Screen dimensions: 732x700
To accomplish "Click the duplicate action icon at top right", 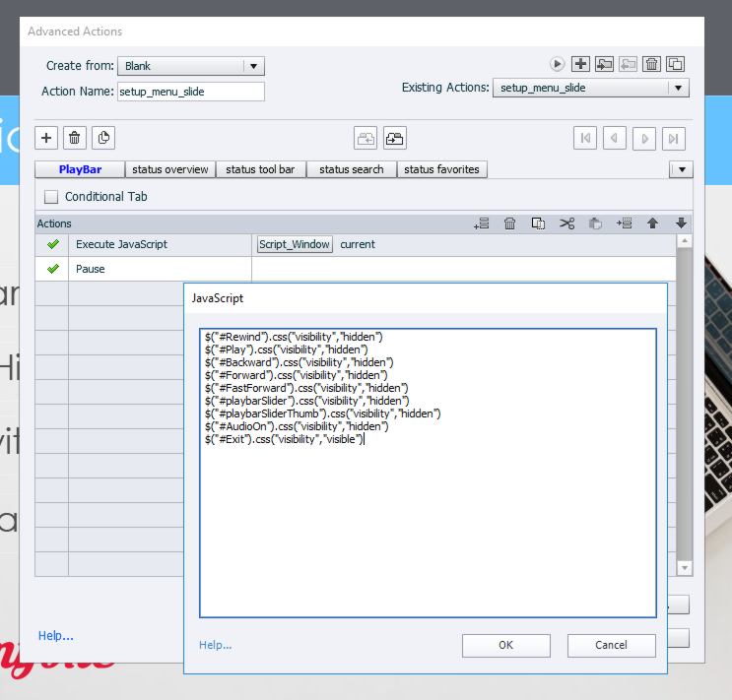I will click(x=675, y=64).
